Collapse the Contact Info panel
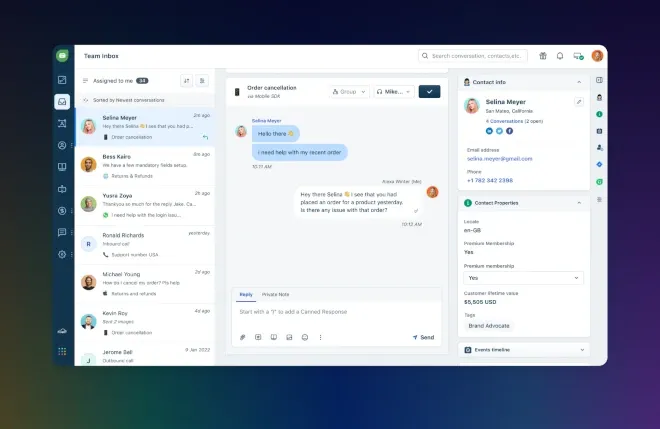The width and height of the screenshot is (660, 429). point(578,81)
